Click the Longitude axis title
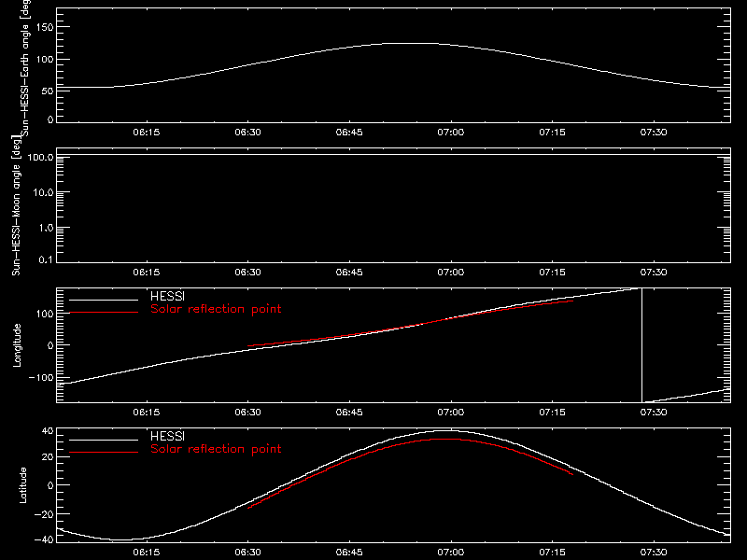The image size is (747, 560). [x=17, y=345]
